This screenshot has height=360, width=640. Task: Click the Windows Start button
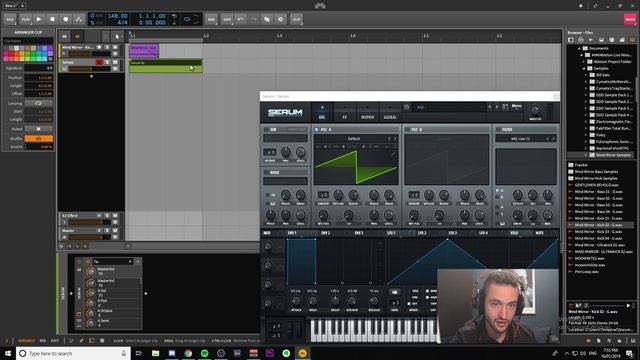[8, 353]
